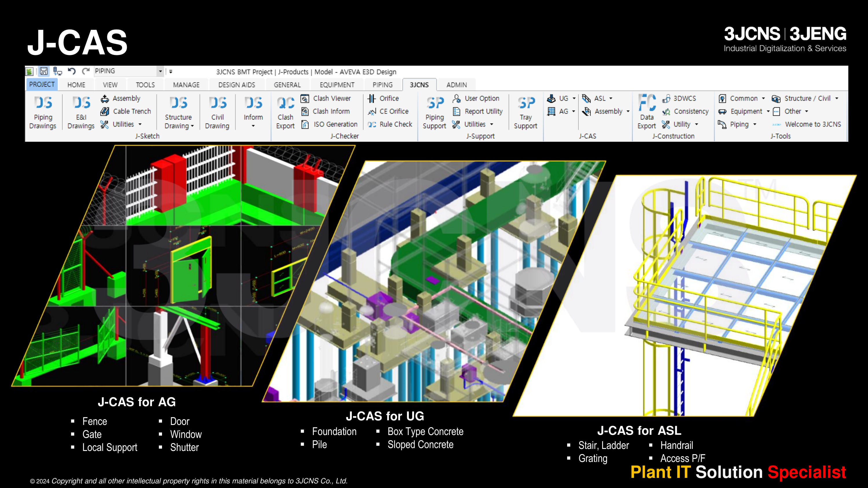Open Clash Viewer
Screen dimensions: 868x488
click(x=326, y=98)
